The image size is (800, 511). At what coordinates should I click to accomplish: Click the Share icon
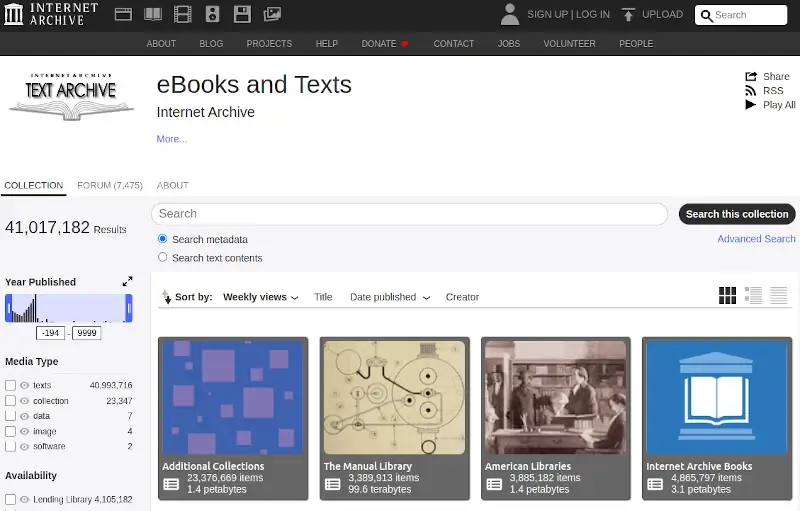pyautogui.click(x=751, y=76)
